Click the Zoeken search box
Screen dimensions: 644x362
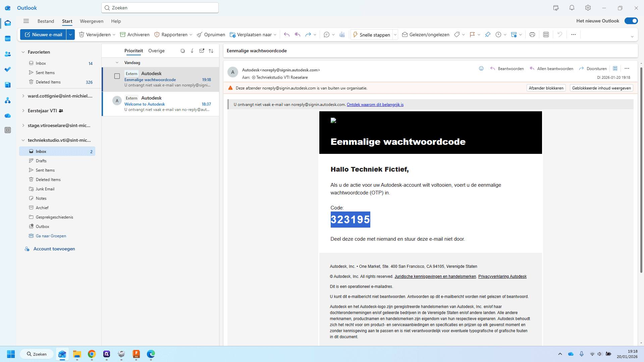160,8
